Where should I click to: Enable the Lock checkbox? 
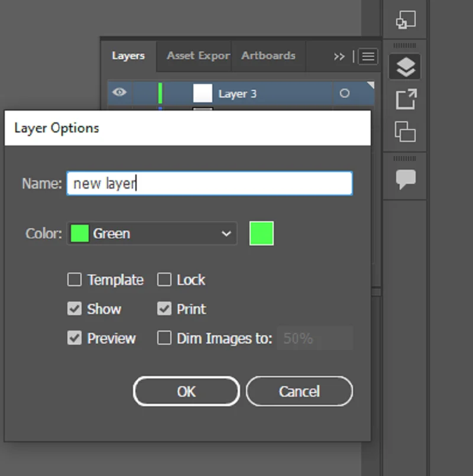pyautogui.click(x=164, y=280)
